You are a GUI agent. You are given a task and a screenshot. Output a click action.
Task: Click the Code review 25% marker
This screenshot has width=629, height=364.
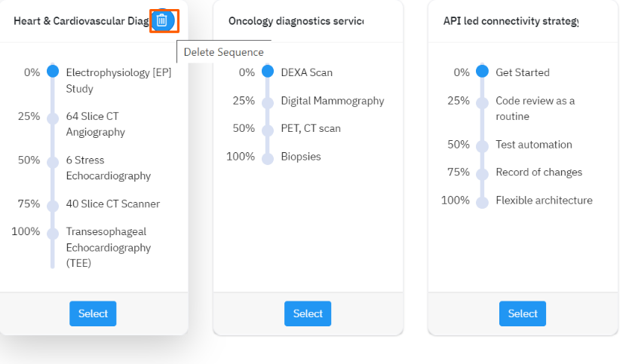482,102
